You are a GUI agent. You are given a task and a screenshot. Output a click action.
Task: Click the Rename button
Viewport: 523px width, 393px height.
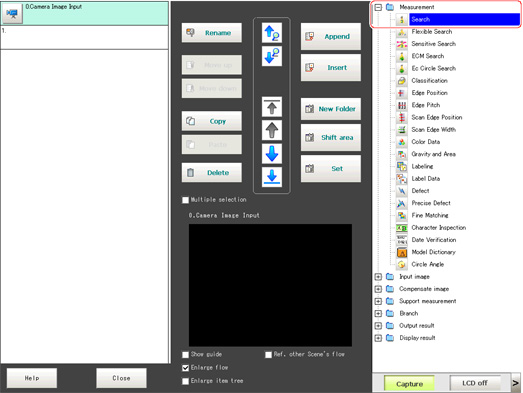[211, 33]
